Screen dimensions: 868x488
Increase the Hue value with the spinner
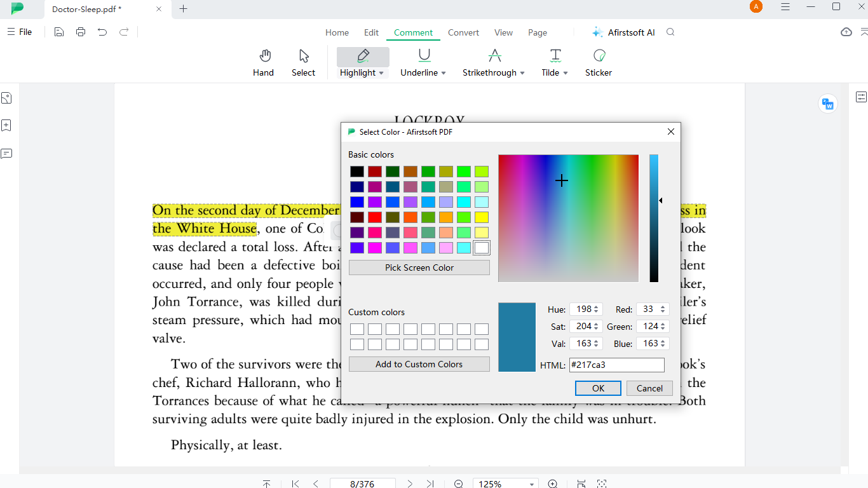596,307
